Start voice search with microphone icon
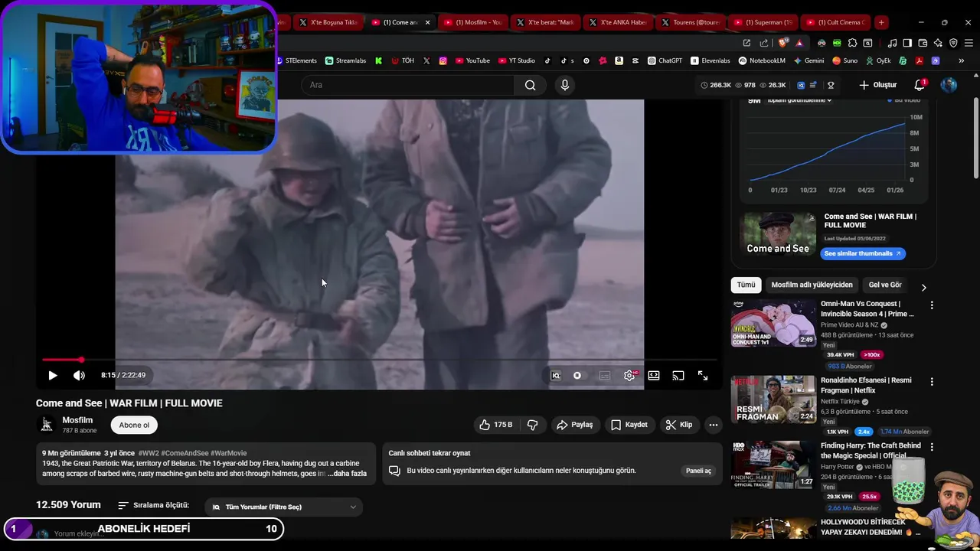980x551 pixels. 565,85
